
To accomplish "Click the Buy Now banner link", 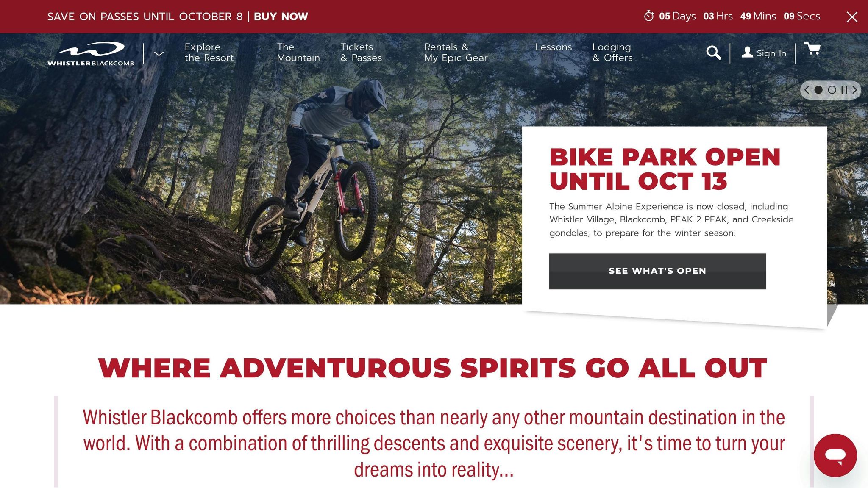I will point(281,17).
